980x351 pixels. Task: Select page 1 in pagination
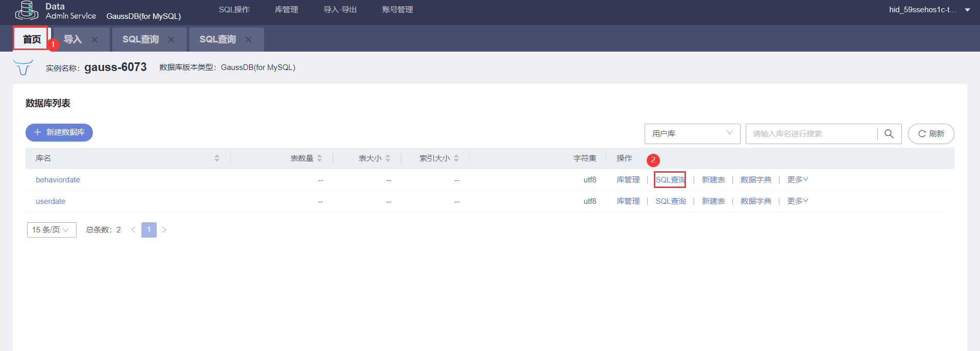[149, 230]
